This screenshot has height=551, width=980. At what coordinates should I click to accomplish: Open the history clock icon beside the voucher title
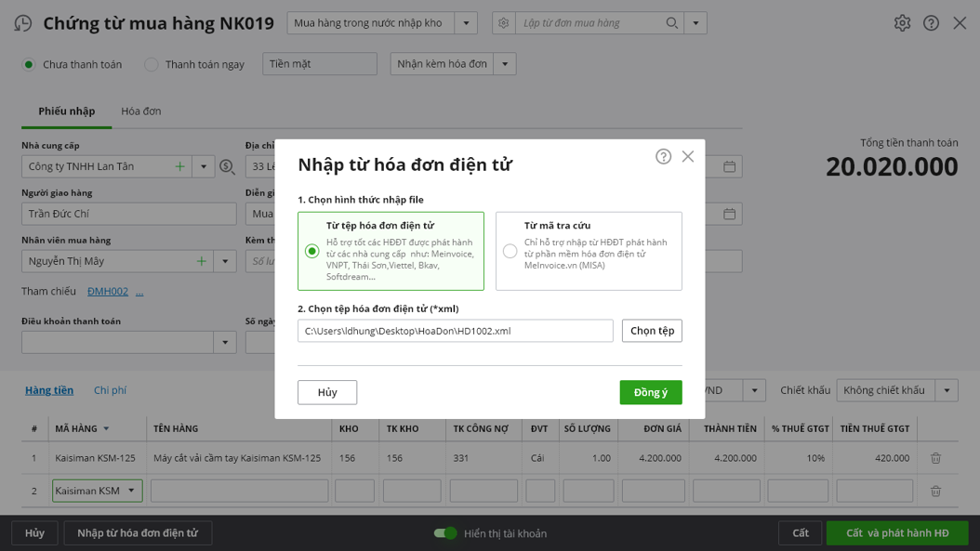point(23,23)
